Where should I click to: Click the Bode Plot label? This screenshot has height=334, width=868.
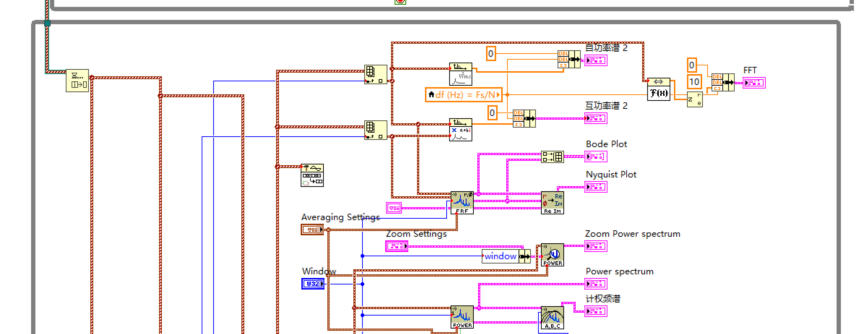pyautogui.click(x=606, y=144)
